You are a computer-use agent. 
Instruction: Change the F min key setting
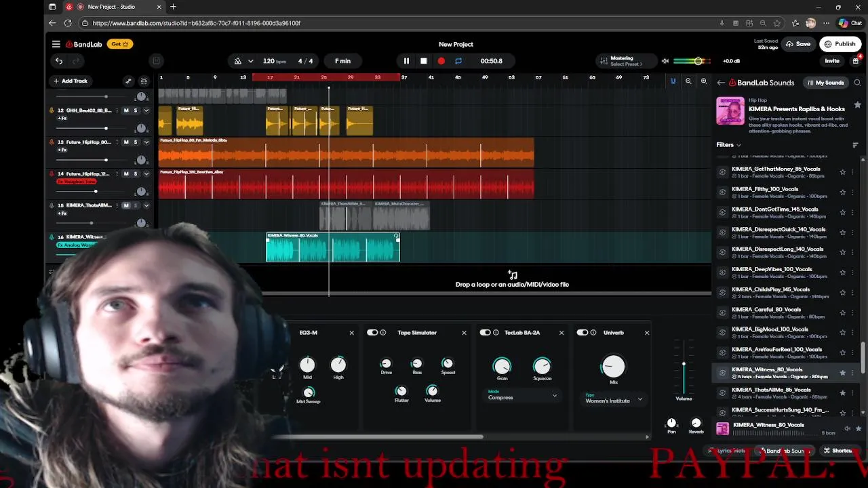click(x=342, y=61)
